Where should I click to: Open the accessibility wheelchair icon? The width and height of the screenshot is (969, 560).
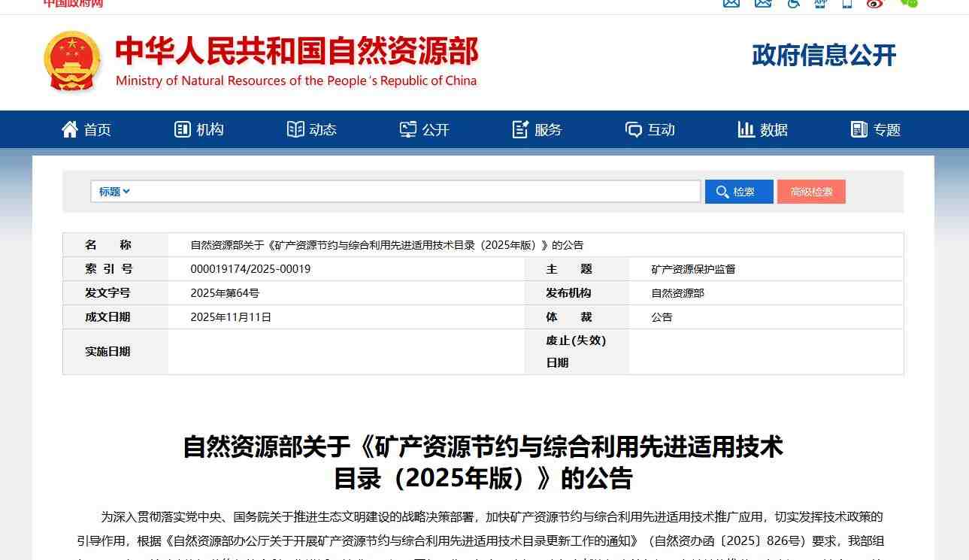click(794, 3)
